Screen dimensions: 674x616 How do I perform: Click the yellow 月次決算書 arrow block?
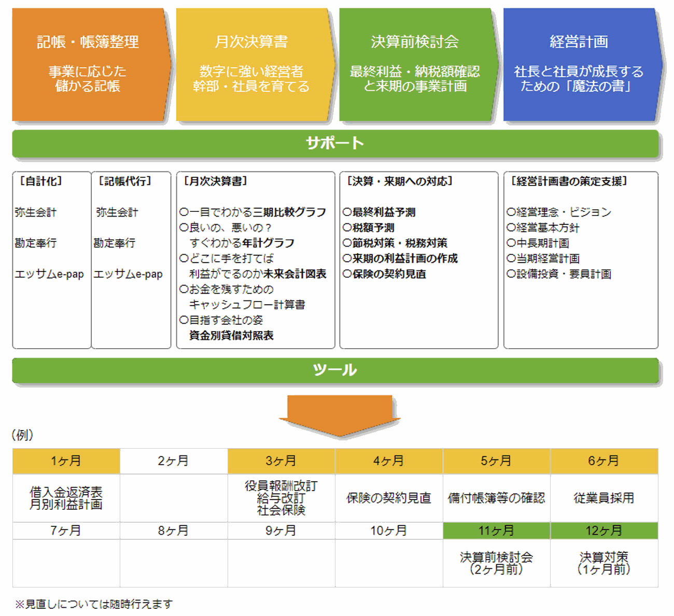click(x=255, y=65)
